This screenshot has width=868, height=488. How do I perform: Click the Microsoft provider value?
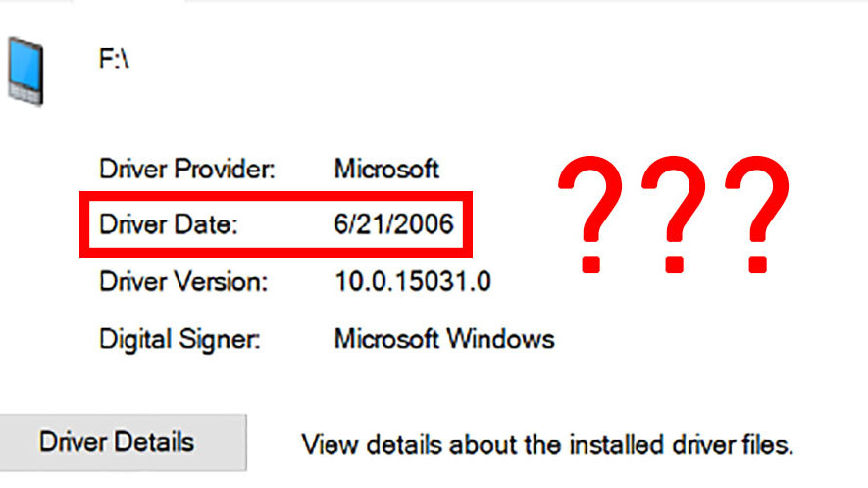(386, 169)
